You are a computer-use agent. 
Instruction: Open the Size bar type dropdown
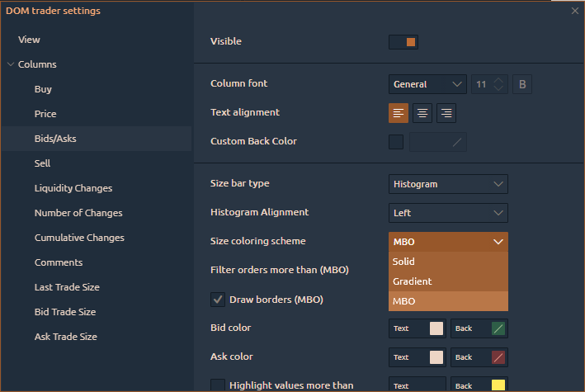tap(448, 184)
